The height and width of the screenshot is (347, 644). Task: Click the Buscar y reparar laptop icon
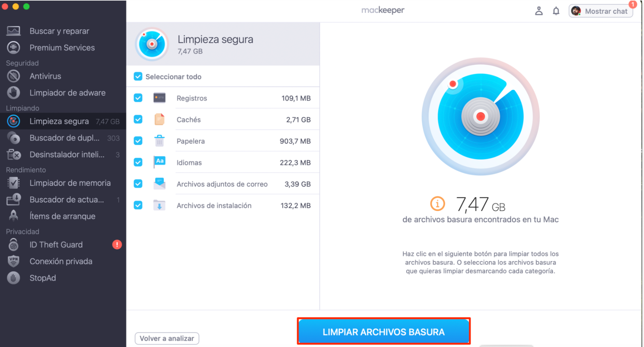pyautogui.click(x=14, y=31)
